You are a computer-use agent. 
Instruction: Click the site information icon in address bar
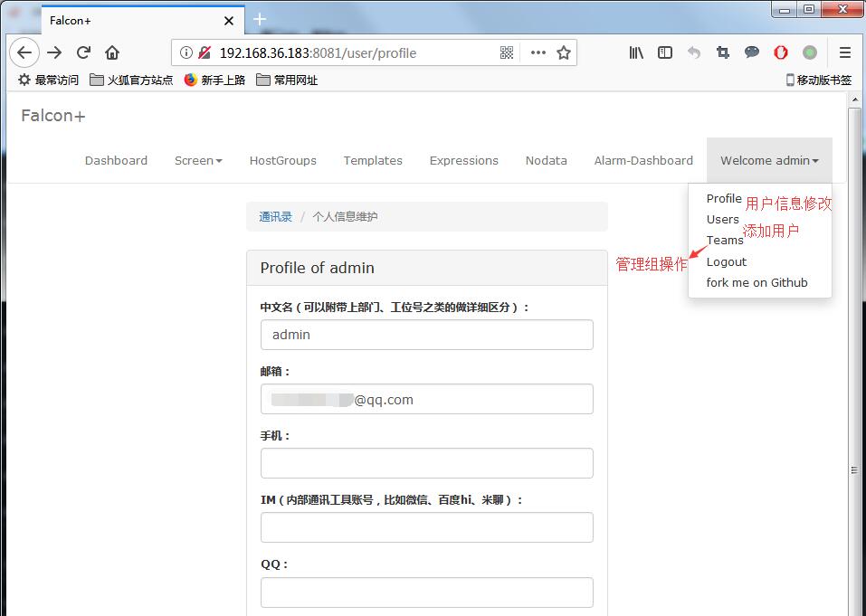pos(187,52)
